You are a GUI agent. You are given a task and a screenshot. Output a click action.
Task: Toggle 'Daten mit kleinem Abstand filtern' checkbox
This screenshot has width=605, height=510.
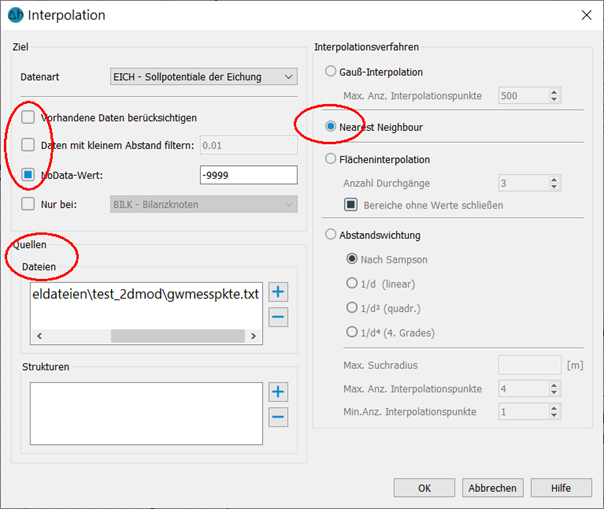[28, 147]
